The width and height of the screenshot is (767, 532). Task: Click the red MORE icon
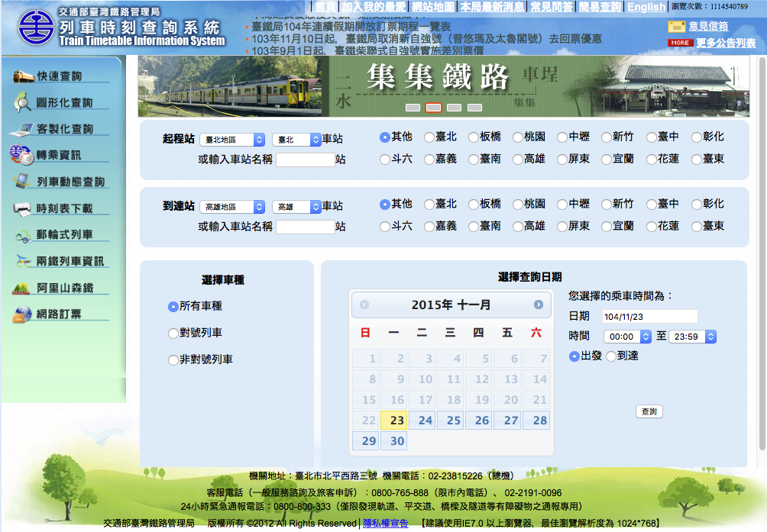[x=681, y=43]
